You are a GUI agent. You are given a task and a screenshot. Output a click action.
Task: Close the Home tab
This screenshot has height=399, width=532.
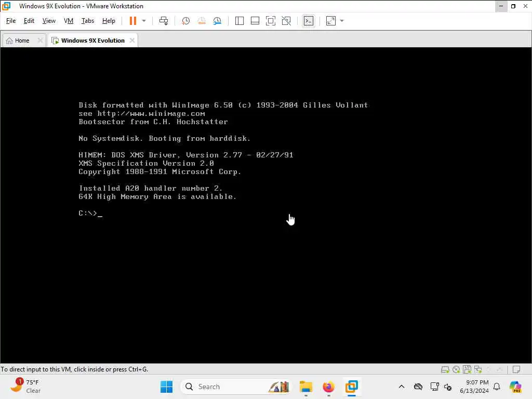pos(40,41)
